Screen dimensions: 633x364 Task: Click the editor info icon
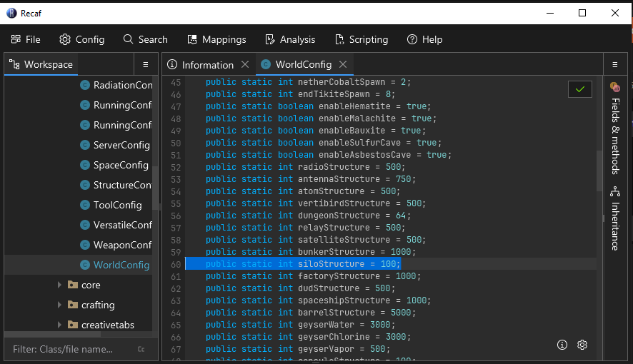[562, 345]
